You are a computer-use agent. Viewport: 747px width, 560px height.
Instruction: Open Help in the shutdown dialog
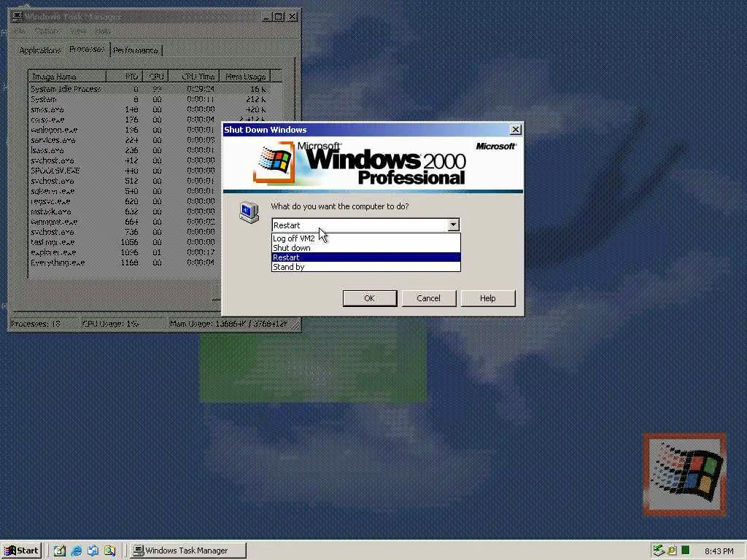[x=488, y=298]
